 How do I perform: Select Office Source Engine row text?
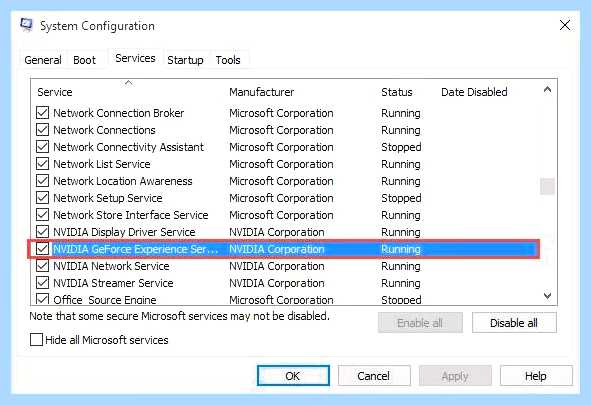tap(104, 300)
